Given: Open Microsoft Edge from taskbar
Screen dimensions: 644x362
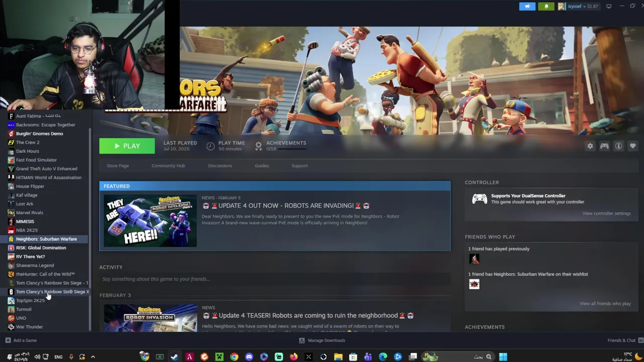Looking at the screenshot, I should click(383, 357).
